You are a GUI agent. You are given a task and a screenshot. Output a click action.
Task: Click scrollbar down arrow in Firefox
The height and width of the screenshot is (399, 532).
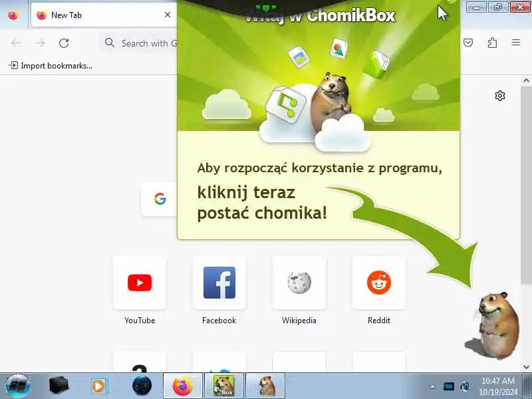tap(526, 367)
